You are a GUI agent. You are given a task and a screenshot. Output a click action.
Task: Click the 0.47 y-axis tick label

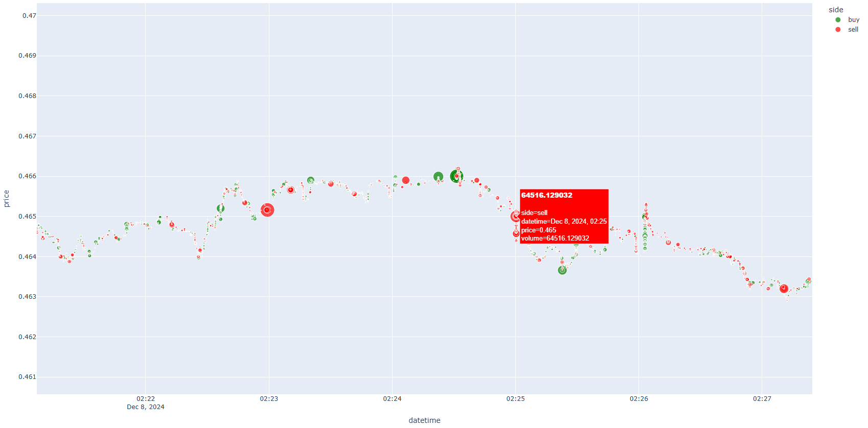(29, 16)
